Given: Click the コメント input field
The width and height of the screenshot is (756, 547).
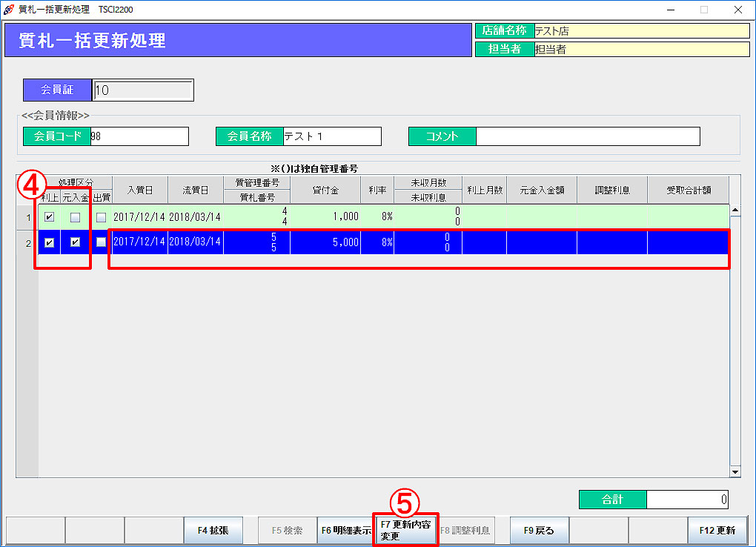Looking at the screenshot, I should (x=587, y=136).
